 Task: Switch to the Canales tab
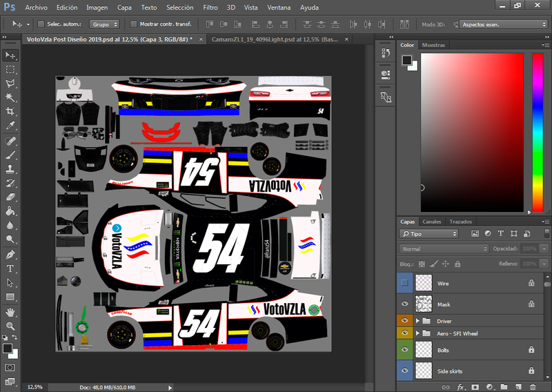point(432,222)
